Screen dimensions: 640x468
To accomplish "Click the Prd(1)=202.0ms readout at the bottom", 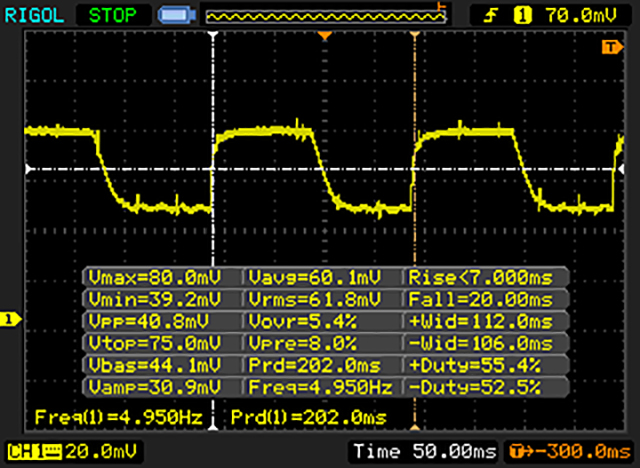I will click(x=309, y=417).
